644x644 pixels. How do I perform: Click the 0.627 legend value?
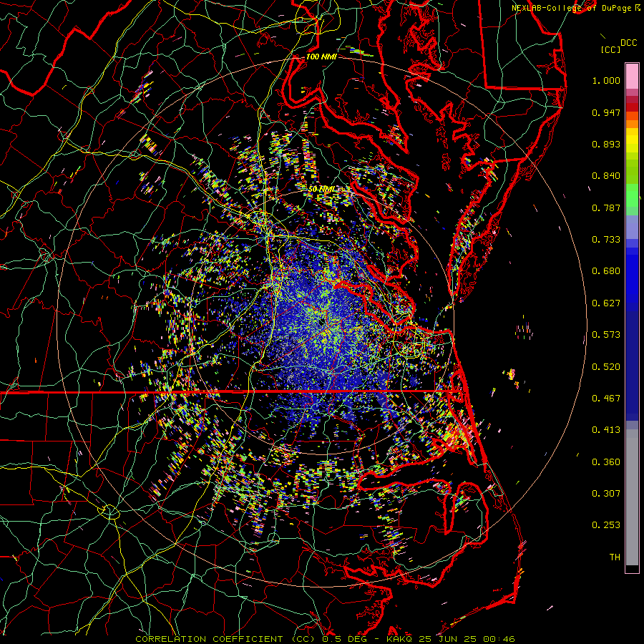pos(606,303)
